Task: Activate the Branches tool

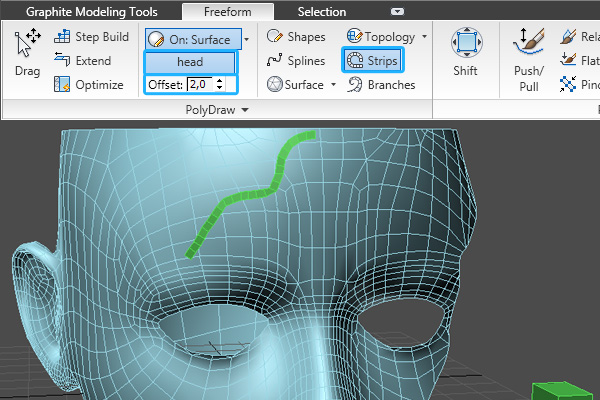Action: pyautogui.click(x=381, y=85)
